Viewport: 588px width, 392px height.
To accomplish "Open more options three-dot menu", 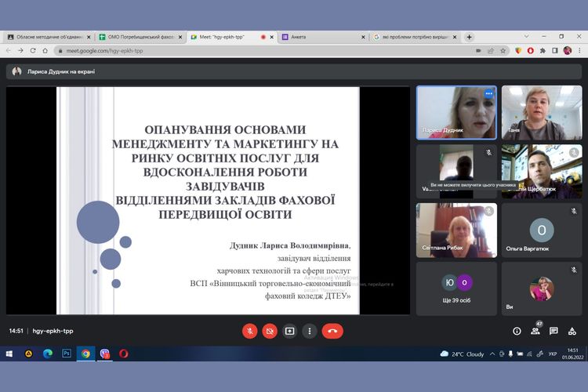I will pyautogui.click(x=310, y=331).
